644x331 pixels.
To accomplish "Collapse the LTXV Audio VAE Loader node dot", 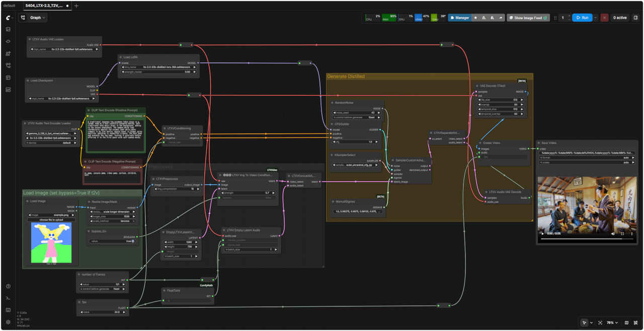I will 30,39.
